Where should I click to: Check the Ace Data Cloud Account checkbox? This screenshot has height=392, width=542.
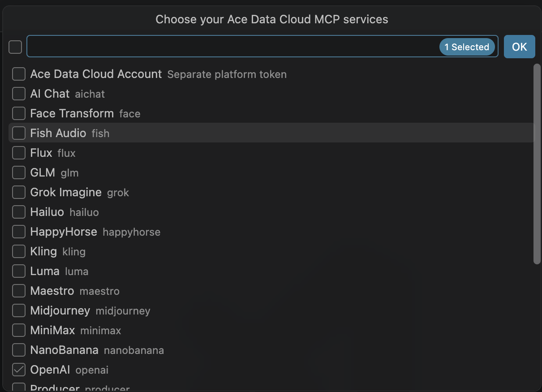18,74
